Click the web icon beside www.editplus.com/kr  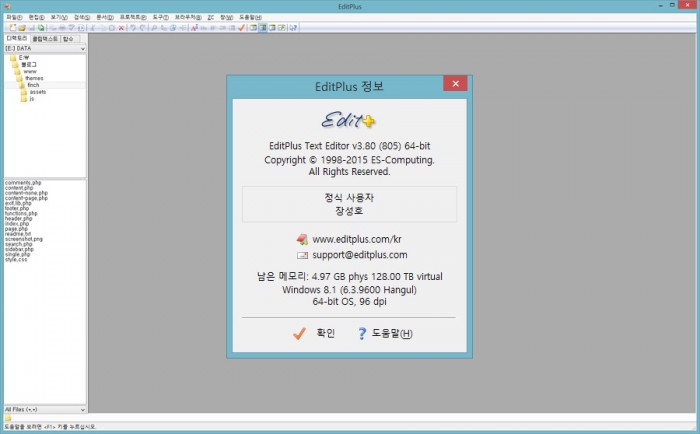[302, 239]
